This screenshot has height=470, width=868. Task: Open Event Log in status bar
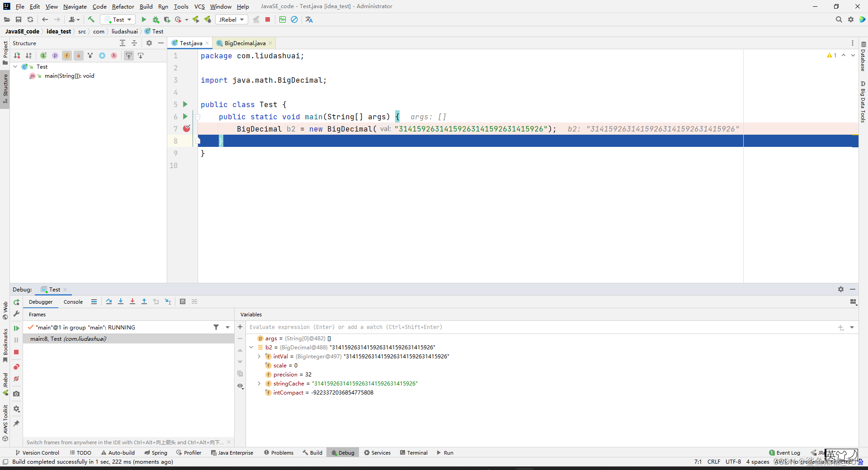point(784,452)
